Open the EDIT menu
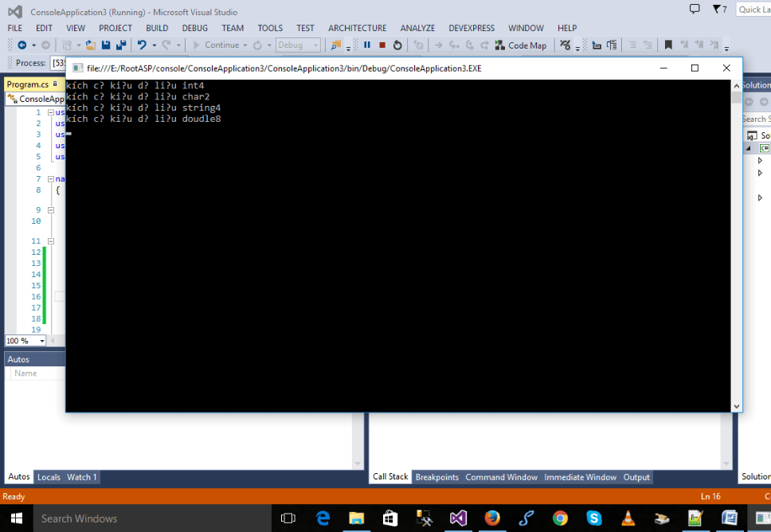This screenshot has height=532, width=771. coord(44,28)
